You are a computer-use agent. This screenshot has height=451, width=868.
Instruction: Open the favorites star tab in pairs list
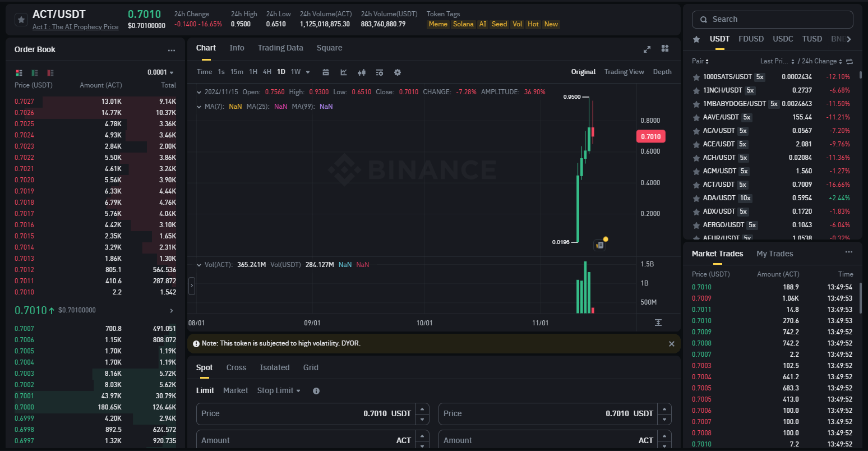[x=696, y=39]
